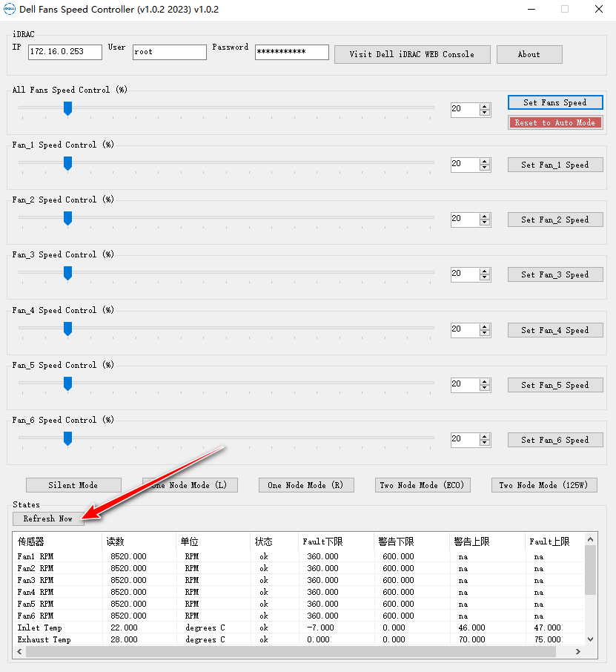This screenshot has width=616, height=672.
Task: Click the 读数 column header
Action: point(139,541)
